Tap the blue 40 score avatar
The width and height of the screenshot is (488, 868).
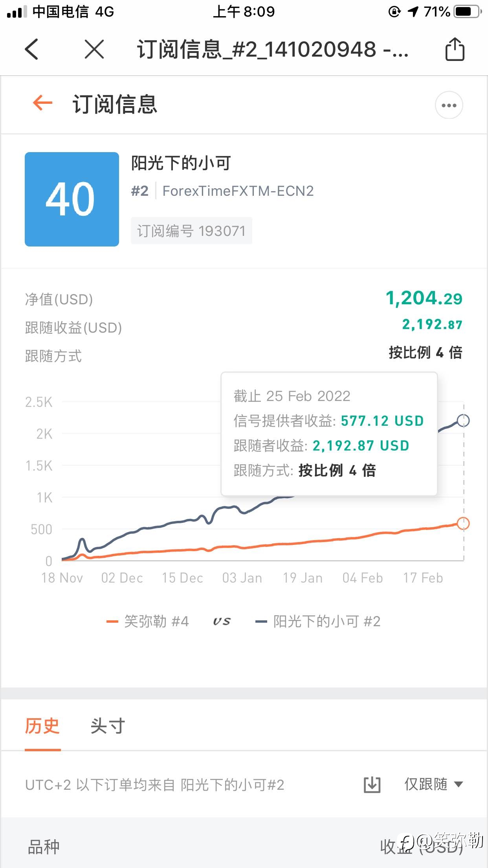click(72, 199)
